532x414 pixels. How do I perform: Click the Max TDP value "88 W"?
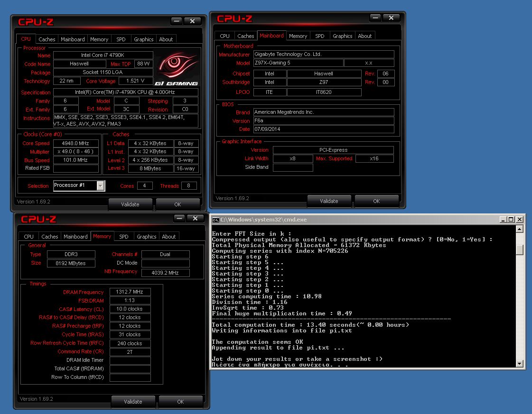point(143,64)
